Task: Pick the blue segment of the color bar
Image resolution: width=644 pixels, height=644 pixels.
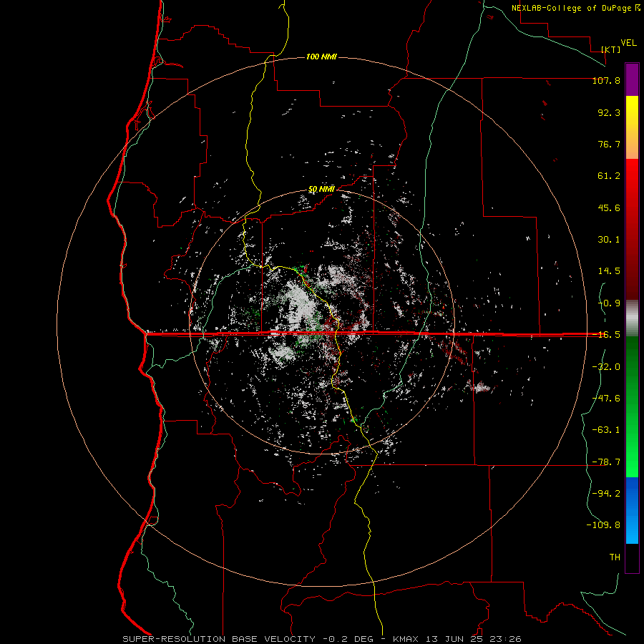Action: click(632, 510)
